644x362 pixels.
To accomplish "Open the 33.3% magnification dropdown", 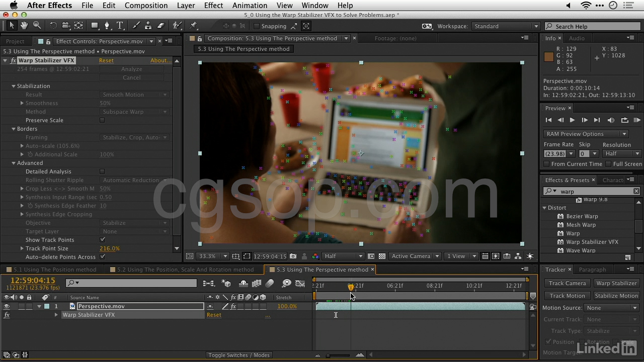I will pos(213,256).
